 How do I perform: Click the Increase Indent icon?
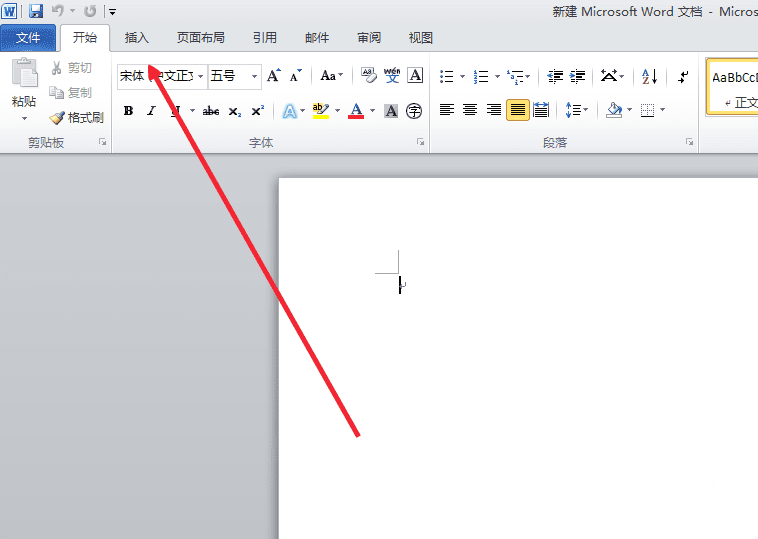click(578, 76)
